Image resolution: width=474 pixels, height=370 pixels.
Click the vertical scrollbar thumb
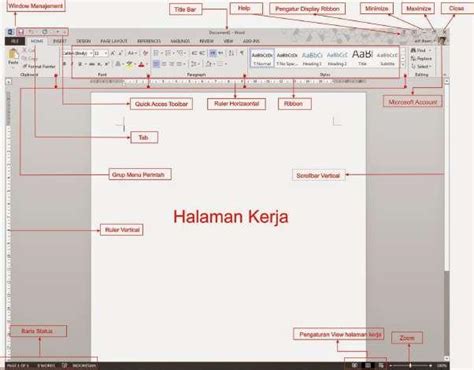pos(447,177)
